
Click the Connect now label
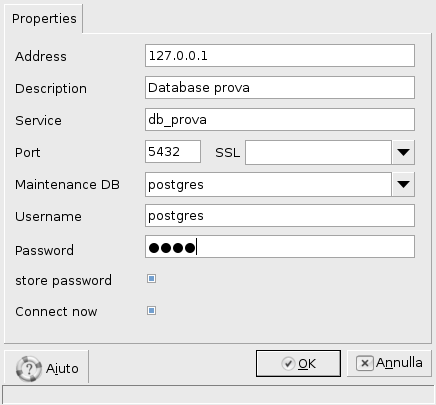pos(56,312)
